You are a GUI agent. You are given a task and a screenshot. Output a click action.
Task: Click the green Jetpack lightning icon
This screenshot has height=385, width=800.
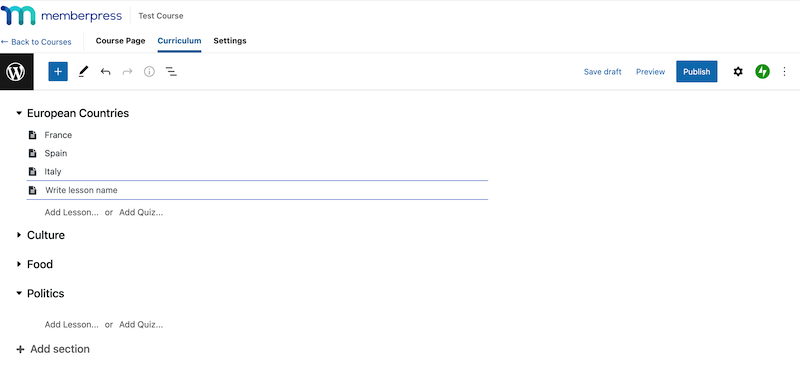(762, 72)
